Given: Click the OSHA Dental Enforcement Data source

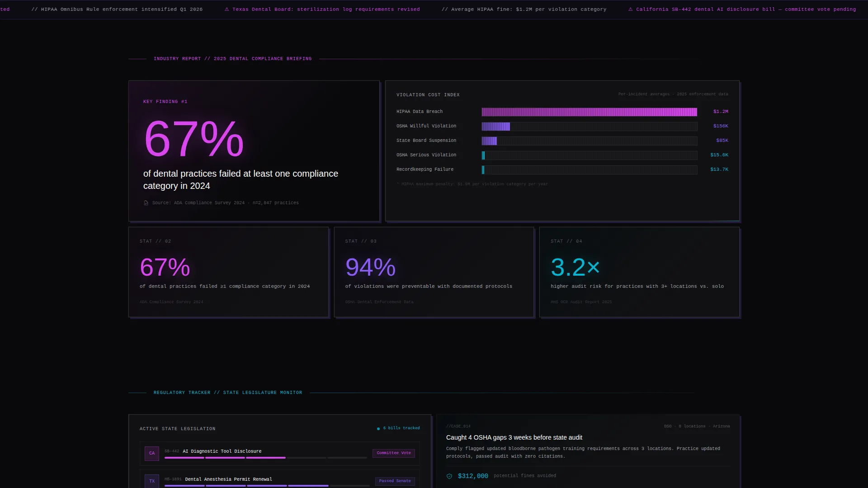Looking at the screenshot, I should [379, 302].
